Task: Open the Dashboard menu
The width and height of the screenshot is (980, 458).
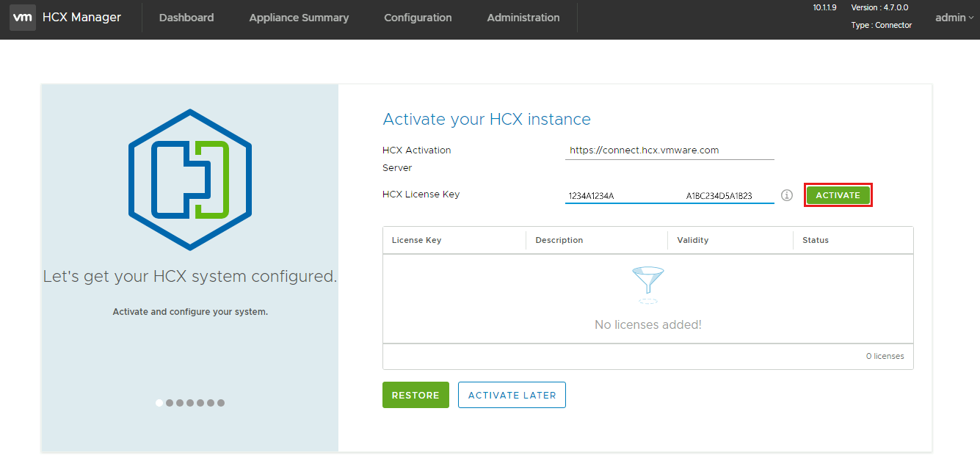Action: click(186, 18)
